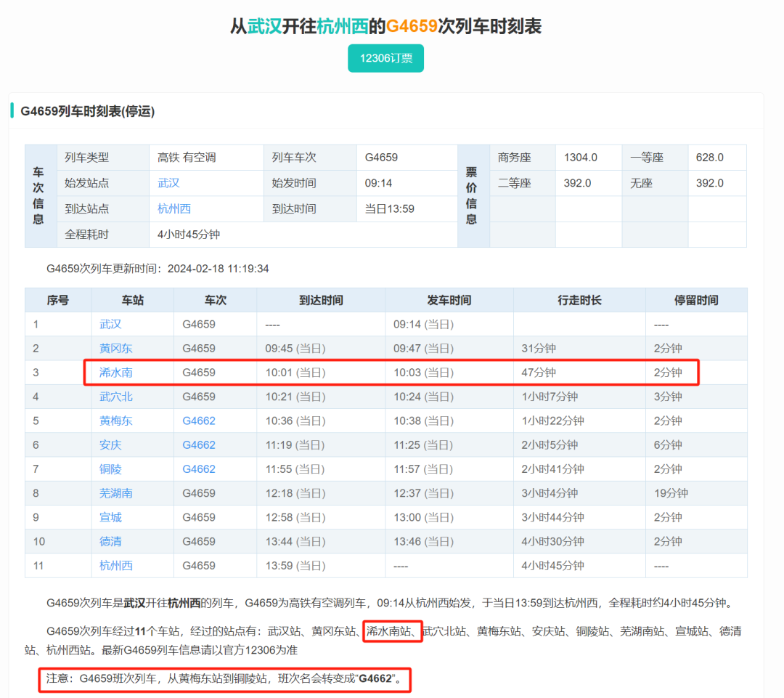Open 浠水南 station link
This screenshot has width=784, height=698.
point(115,373)
